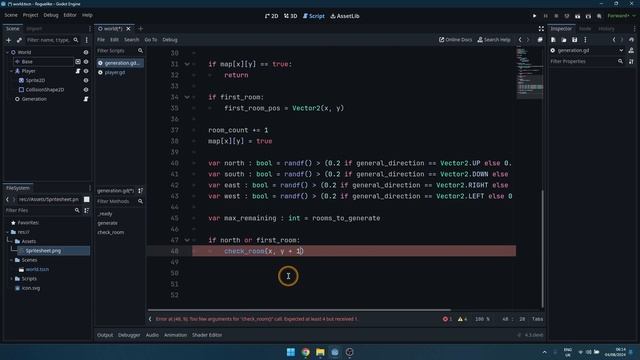Collapse the res:// folder
This screenshot has width=640, height=360.
(7, 232)
